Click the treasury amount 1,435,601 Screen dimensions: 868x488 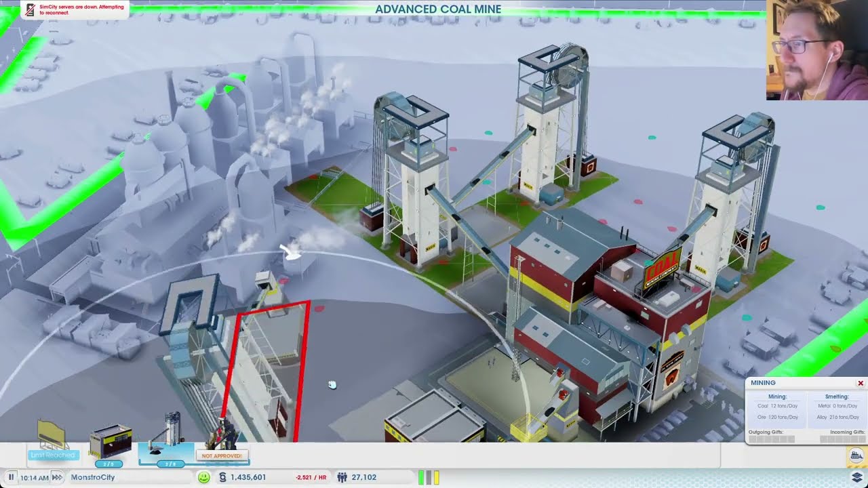(x=248, y=477)
